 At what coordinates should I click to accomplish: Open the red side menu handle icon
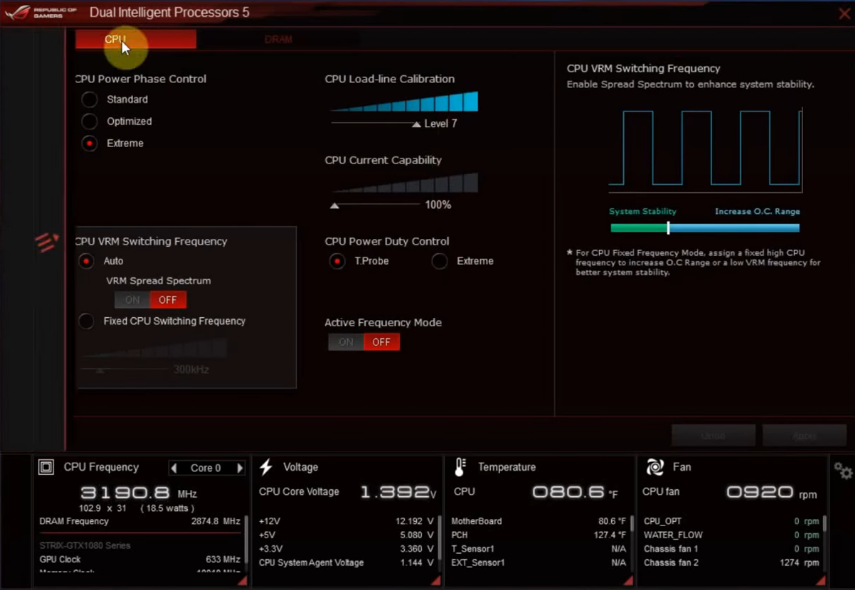point(46,242)
